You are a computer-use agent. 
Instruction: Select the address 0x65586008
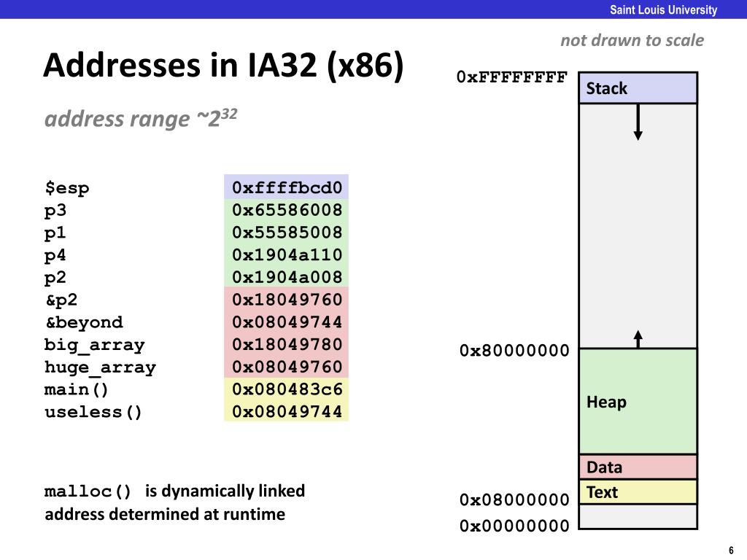coord(287,210)
